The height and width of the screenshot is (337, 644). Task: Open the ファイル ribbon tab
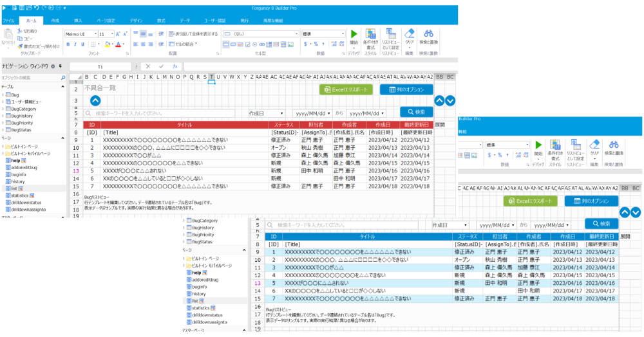8,21
